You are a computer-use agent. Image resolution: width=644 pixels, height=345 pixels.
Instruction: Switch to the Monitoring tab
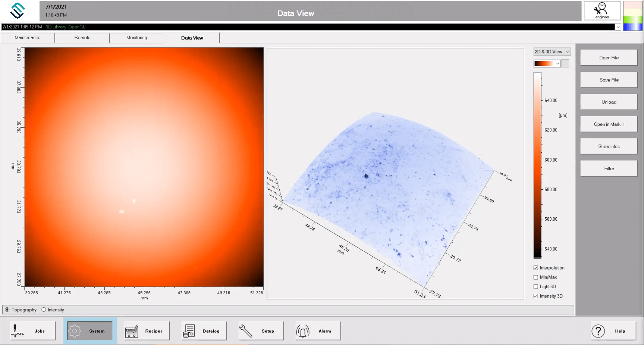tap(136, 38)
